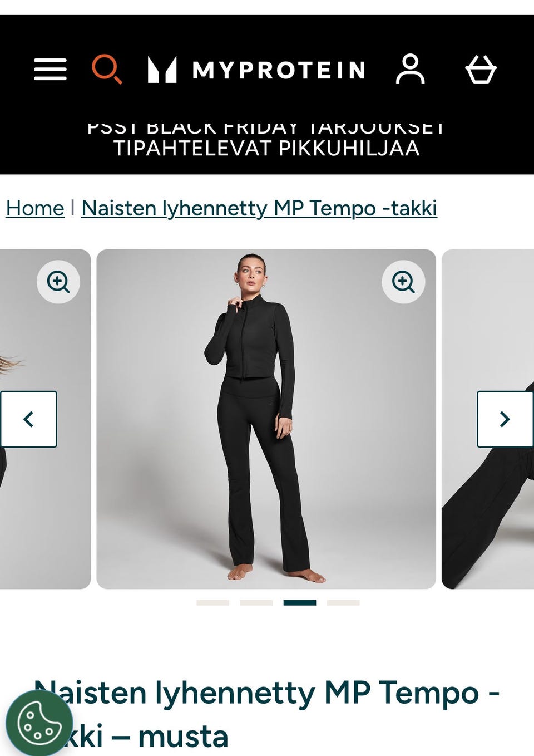
Task: Click Naisten lyhennetty MP Tempo -takki breadcrumb
Action: point(259,208)
